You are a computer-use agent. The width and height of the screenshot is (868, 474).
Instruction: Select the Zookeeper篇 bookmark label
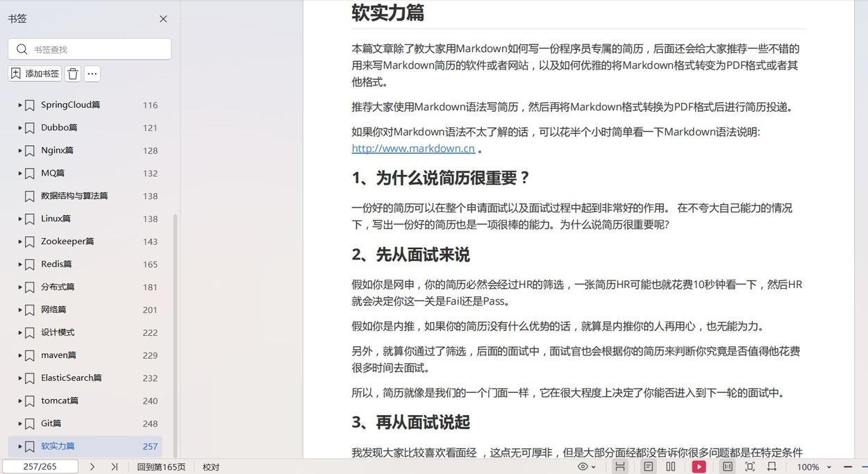click(67, 242)
